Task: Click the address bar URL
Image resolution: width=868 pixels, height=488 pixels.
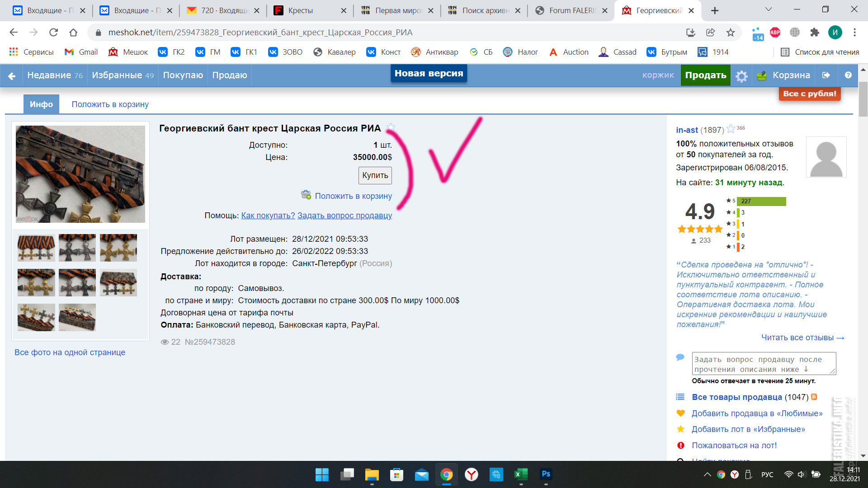Action: tap(260, 33)
